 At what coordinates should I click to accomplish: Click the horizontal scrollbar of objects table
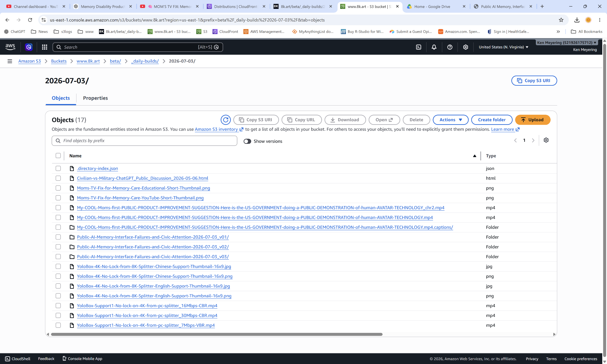tap(217, 334)
